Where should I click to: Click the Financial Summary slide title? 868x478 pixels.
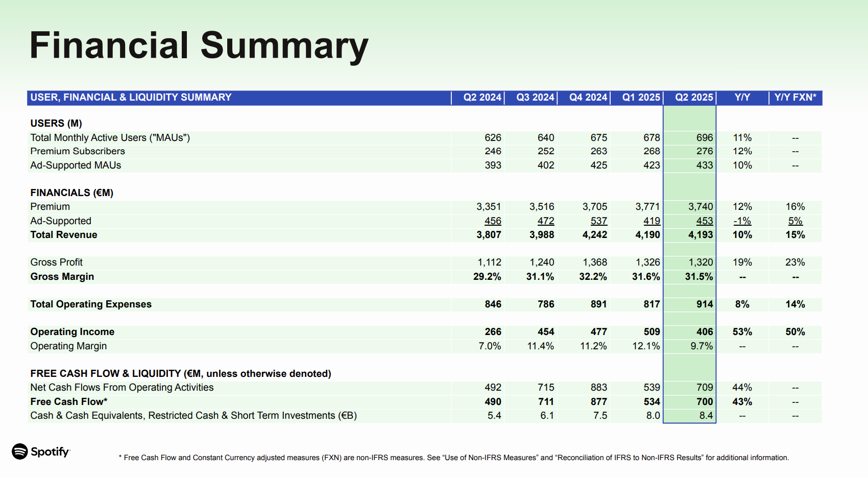pos(199,46)
